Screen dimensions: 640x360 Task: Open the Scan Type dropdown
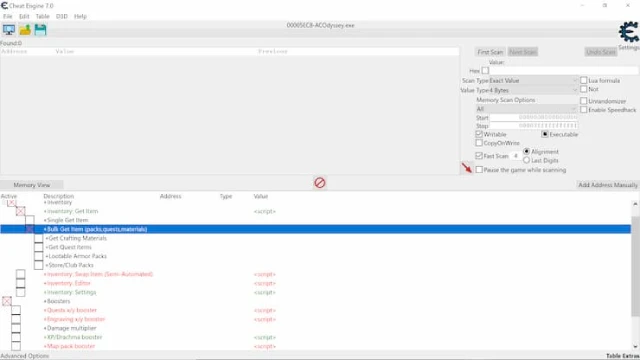(x=533, y=80)
